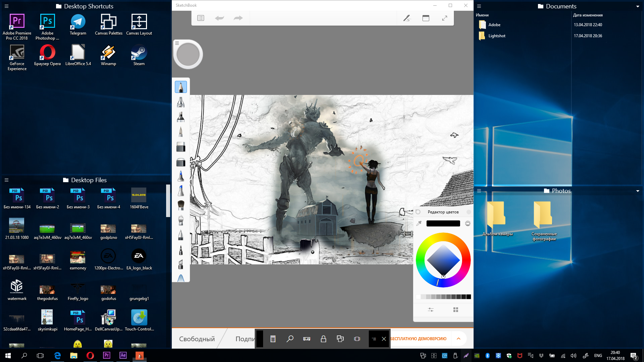
Task: Open the Action Center notifications icon
Action: click(x=634, y=356)
